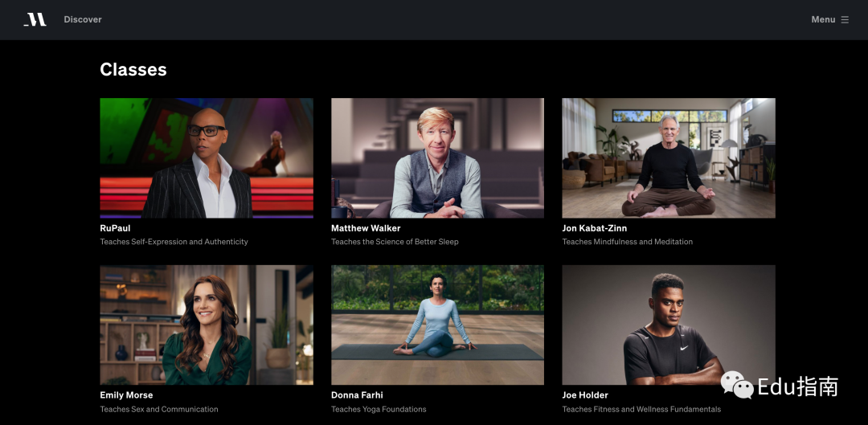The width and height of the screenshot is (868, 425).
Task: Click the Emily Morse instructor name
Action: point(126,395)
